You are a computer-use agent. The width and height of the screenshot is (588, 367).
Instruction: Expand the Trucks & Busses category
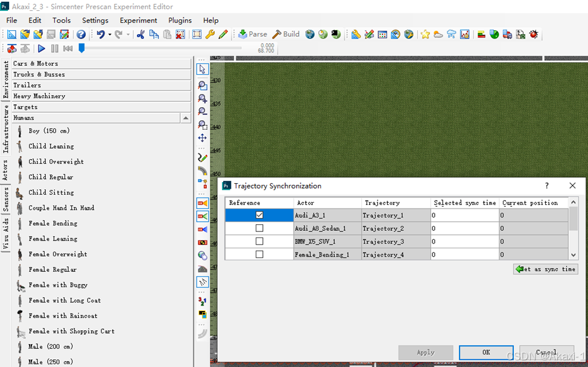point(101,74)
